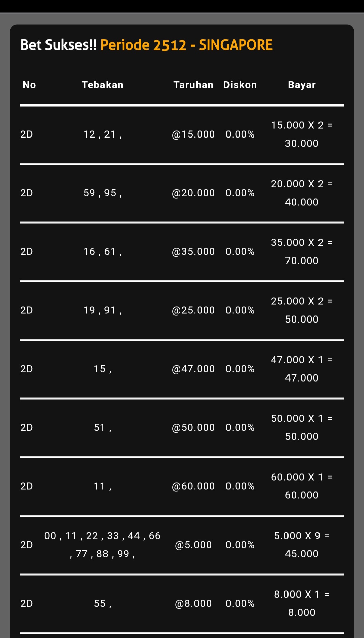Image resolution: width=364 pixels, height=638 pixels.
Task: Select the No column header
Action: (29, 85)
